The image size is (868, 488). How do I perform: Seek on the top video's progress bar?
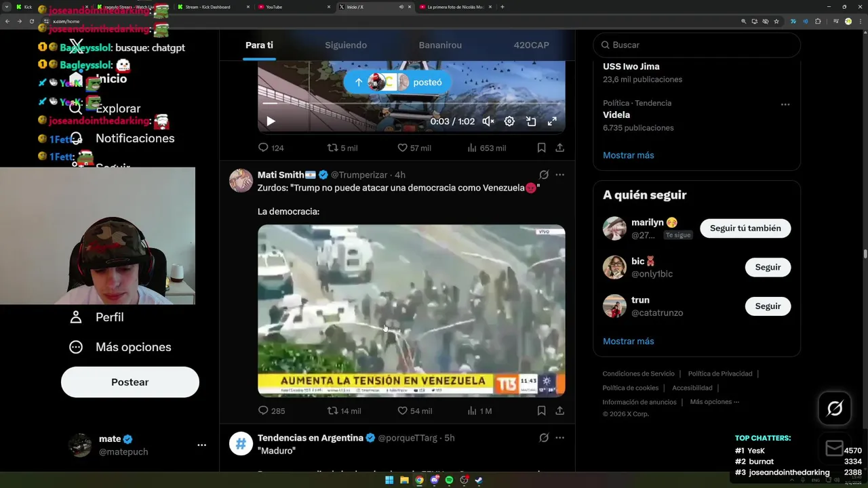[412, 104]
